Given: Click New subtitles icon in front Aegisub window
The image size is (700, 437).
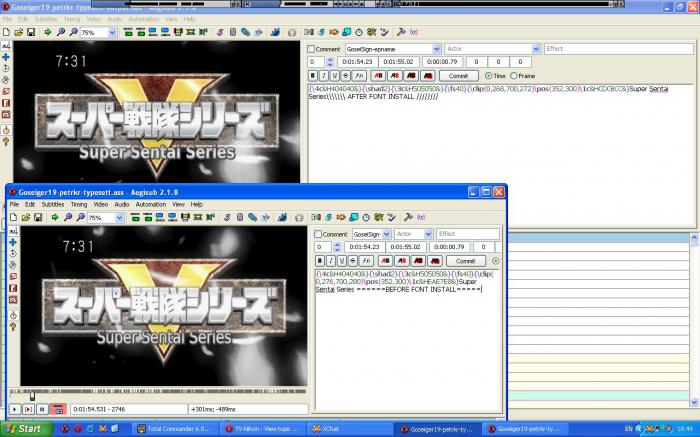Looking at the screenshot, I should [x=13, y=217].
